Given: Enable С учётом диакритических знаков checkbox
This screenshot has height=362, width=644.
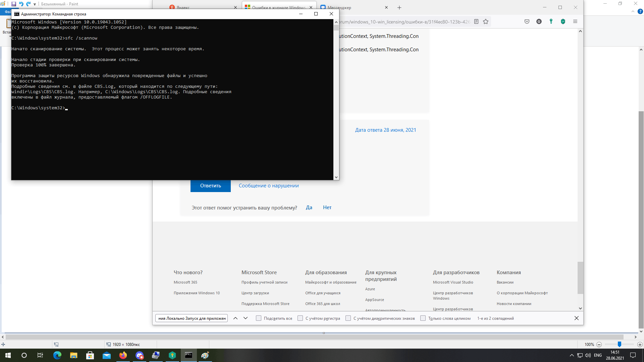Looking at the screenshot, I should click(x=348, y=318).
